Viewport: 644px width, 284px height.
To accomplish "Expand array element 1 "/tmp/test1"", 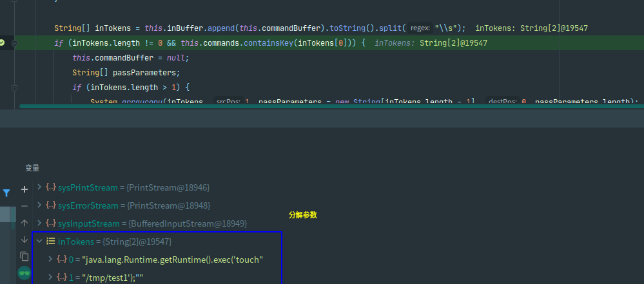I will click(52, 277).
